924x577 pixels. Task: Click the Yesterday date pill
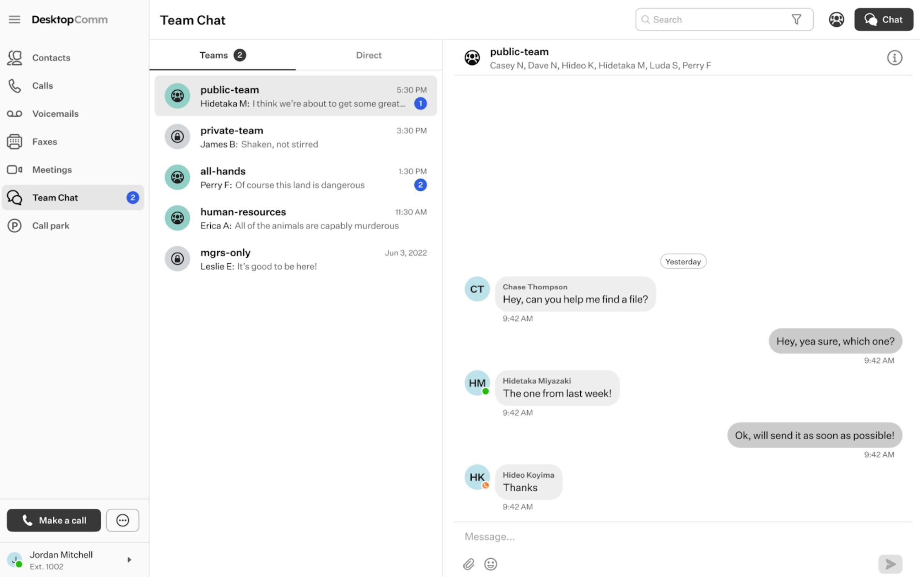point(683,261)
